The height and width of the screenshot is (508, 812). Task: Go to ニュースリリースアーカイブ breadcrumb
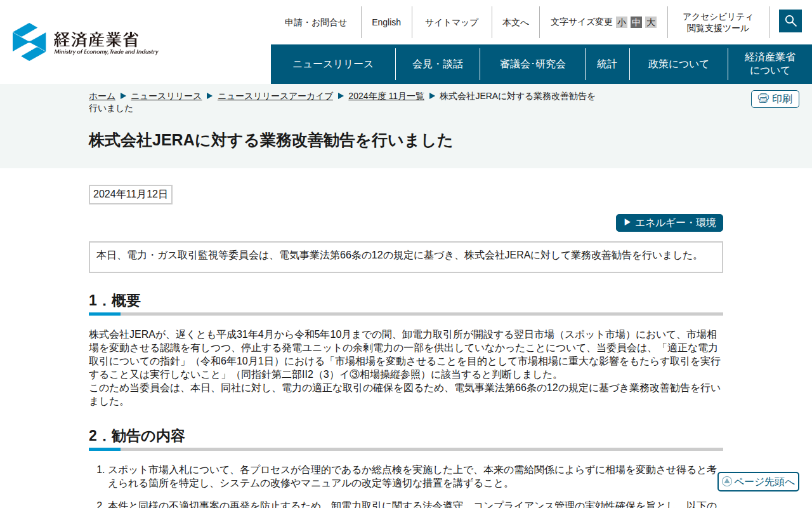(275, 96)
